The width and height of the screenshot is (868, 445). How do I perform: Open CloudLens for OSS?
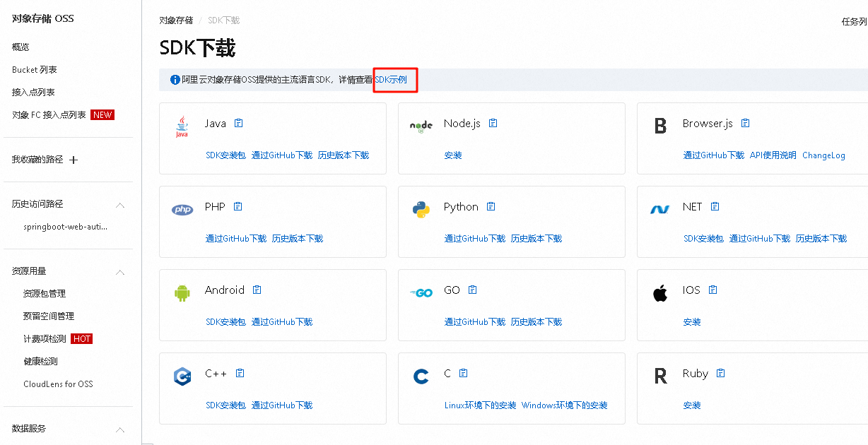click(x=58, y=384)
